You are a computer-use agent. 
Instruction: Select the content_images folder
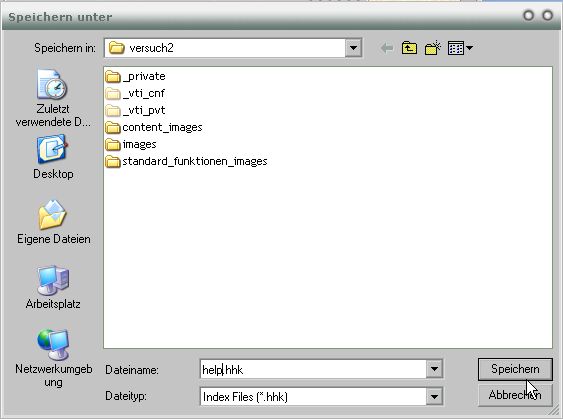click(x=154, y=127)
